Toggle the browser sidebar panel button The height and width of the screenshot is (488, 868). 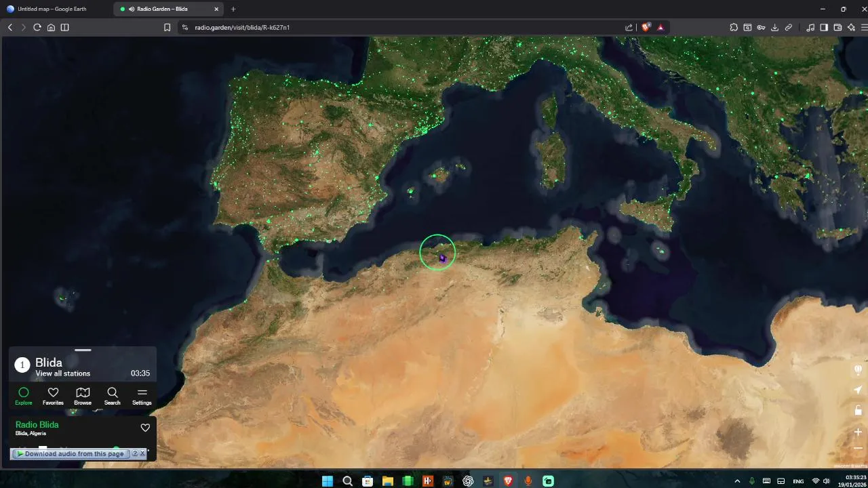pos(64,27)
